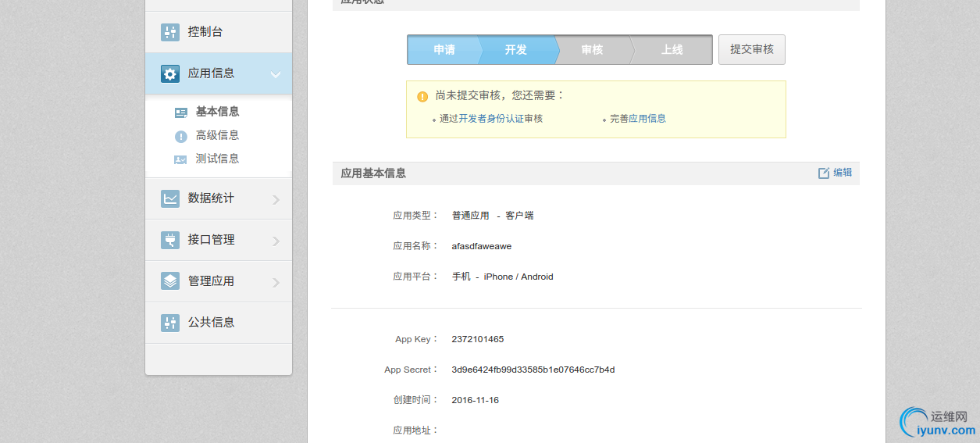
Task: Click the 开发 progress step
Action: click(x=516, y=49)
